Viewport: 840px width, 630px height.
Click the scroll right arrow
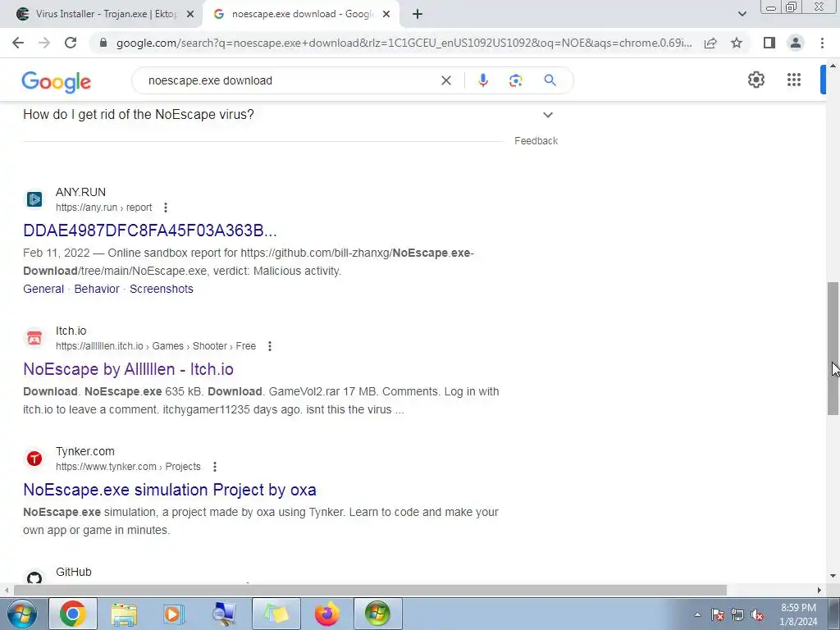pos(819,591)
